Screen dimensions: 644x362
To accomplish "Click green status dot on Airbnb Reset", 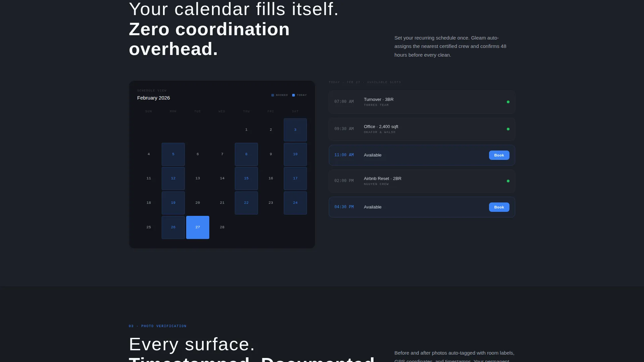I will coord(508,181).
